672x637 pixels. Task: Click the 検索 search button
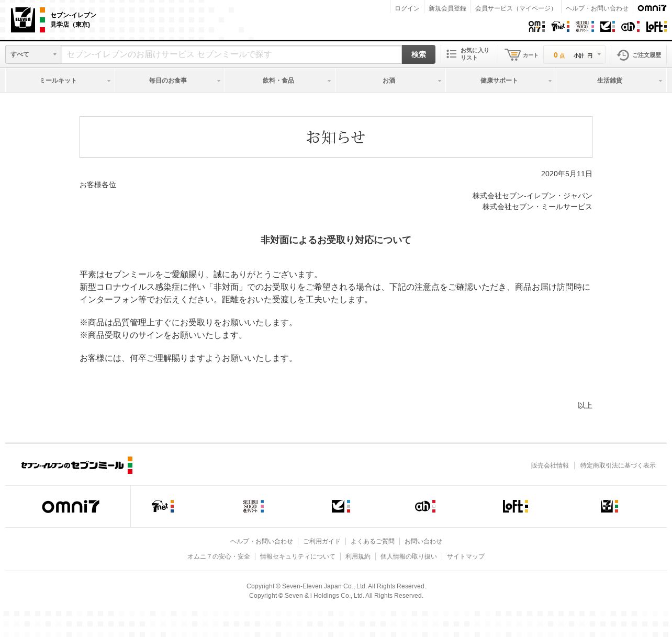[x=419, y=54]
